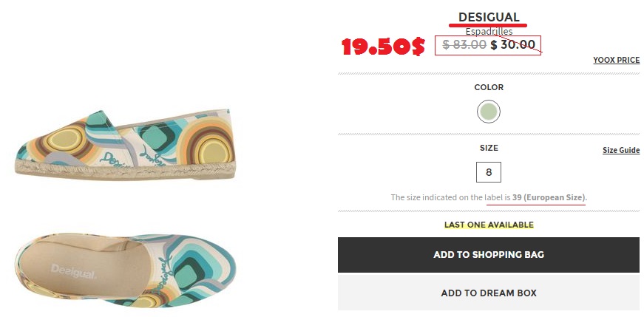644x317 pixels.
Task: Open the Size Guide link
Action: click(x=620, y=150)
